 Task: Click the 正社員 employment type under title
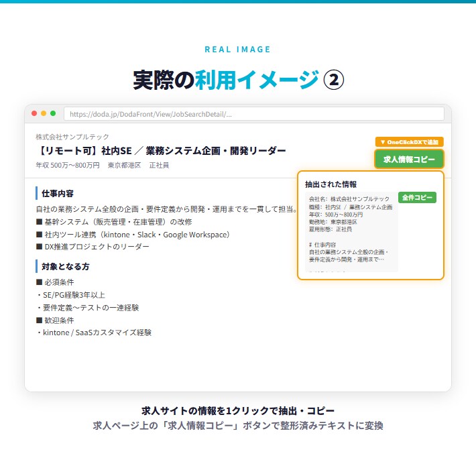[159, 165]
